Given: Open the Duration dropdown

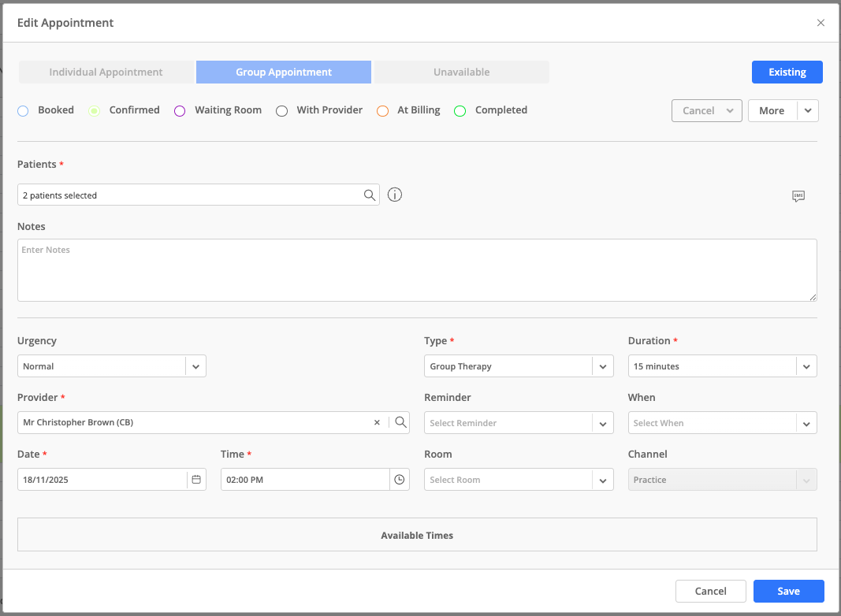Looking at the screenshot, I should click(806, 366).
